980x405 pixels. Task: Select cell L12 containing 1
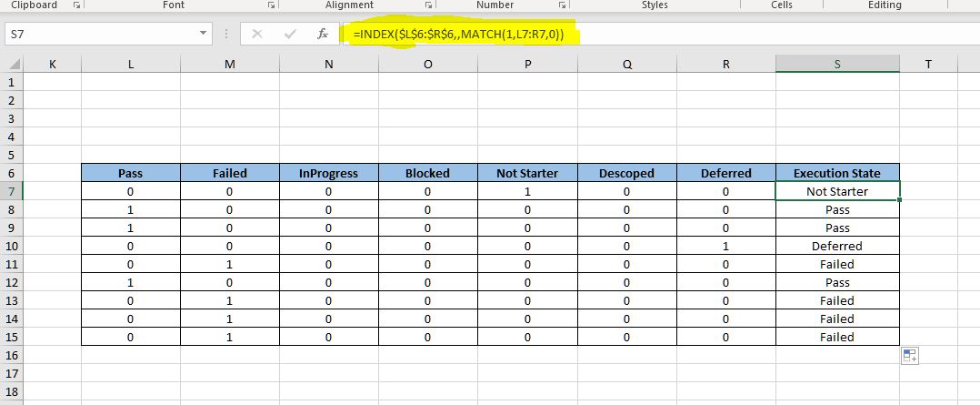[x=131, y=282]
